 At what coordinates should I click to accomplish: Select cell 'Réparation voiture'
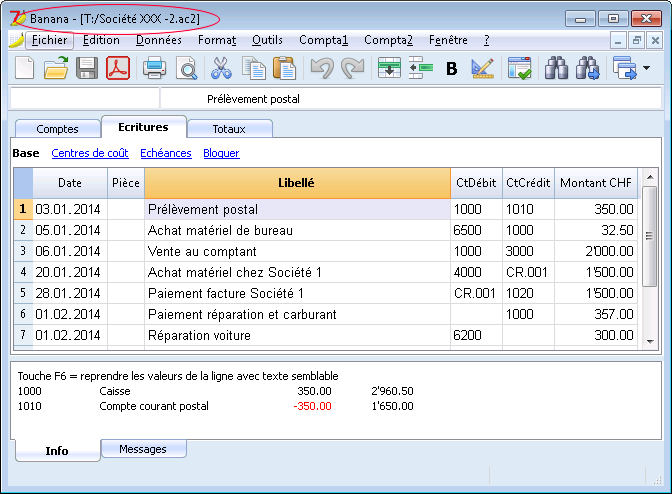pyautogui.click(x=297, y=335)
